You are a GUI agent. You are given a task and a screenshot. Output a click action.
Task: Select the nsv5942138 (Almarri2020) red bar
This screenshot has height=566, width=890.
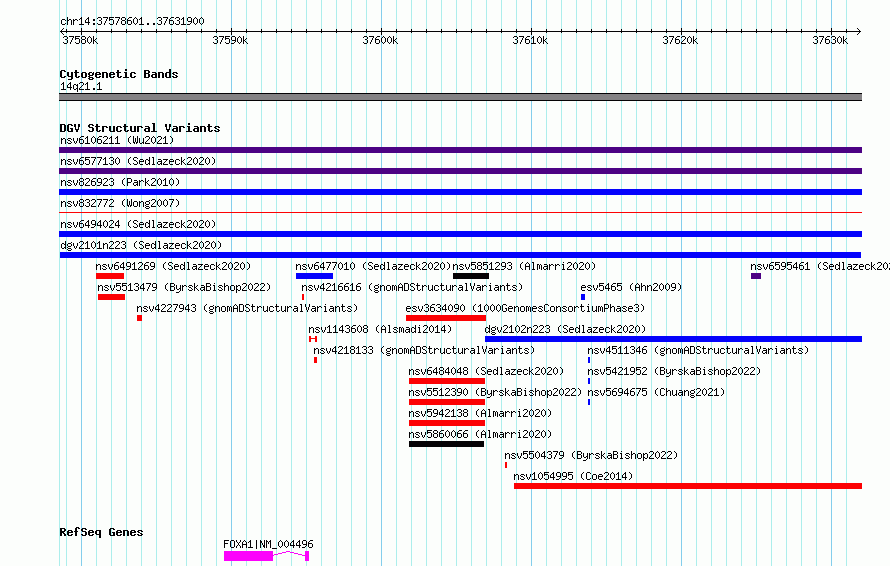[447, 423]
